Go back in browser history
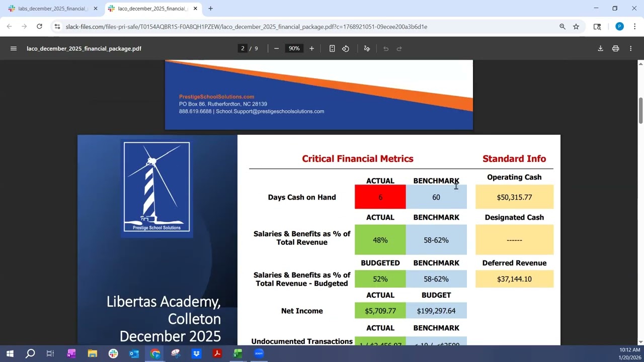This screenshot has height=362, width=644. click(x=9, y=27)
